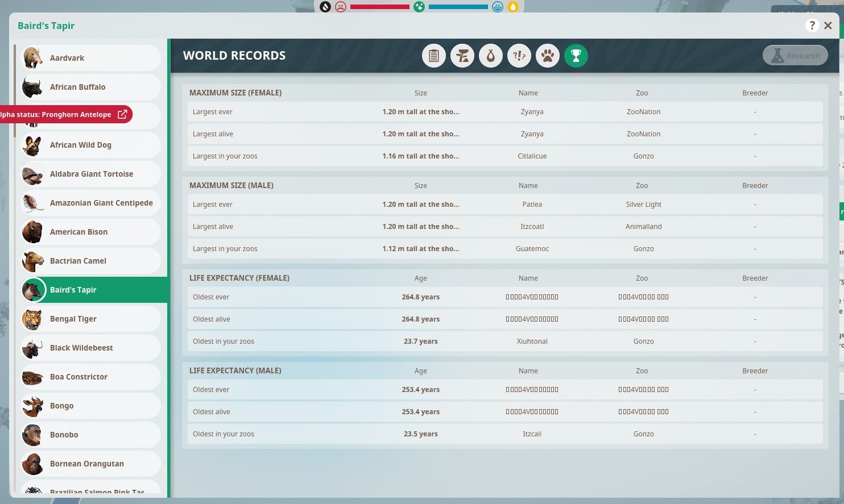Select Aldabra Giant Tortoise entry
The height and width of the screenshot is (504, 844).
coord(91,174)
